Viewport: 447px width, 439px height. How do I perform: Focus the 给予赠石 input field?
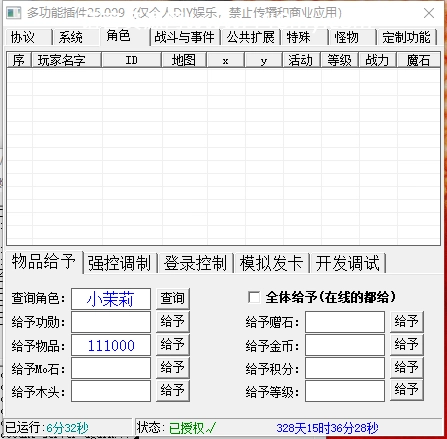[345, 322]
